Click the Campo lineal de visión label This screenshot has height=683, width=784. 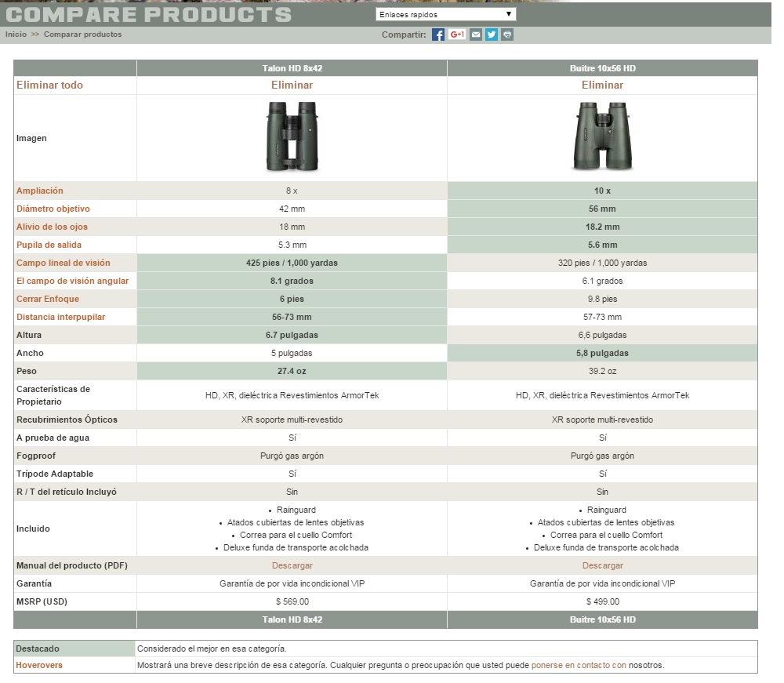pyautogui.click(x=64, y=263)
